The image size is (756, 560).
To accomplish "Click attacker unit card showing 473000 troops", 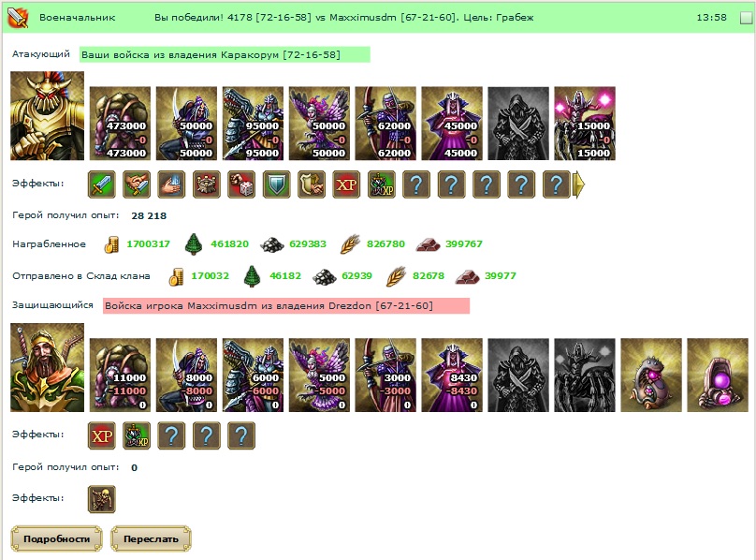I will point(120,124).
